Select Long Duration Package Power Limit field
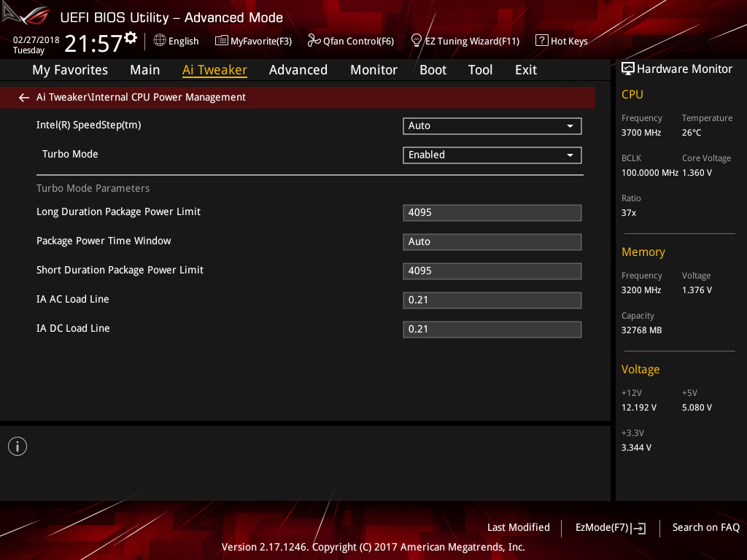The image size is (747, 560). coord(492,212)
